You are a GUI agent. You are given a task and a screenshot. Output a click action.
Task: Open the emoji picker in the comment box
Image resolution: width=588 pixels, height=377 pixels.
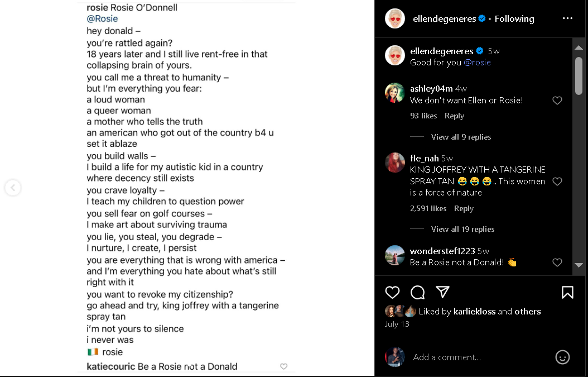562,357
